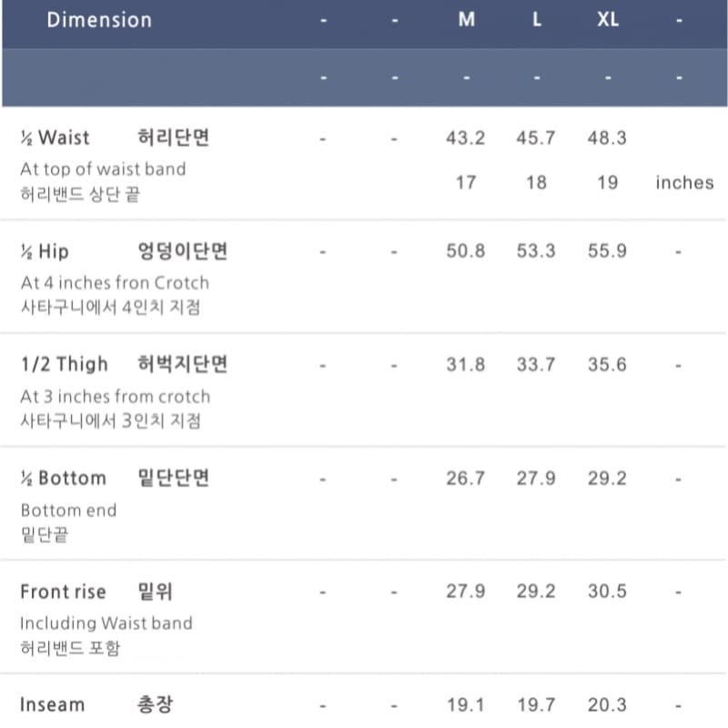Click the thigh L value 33.7

click(x=536, y=365)
